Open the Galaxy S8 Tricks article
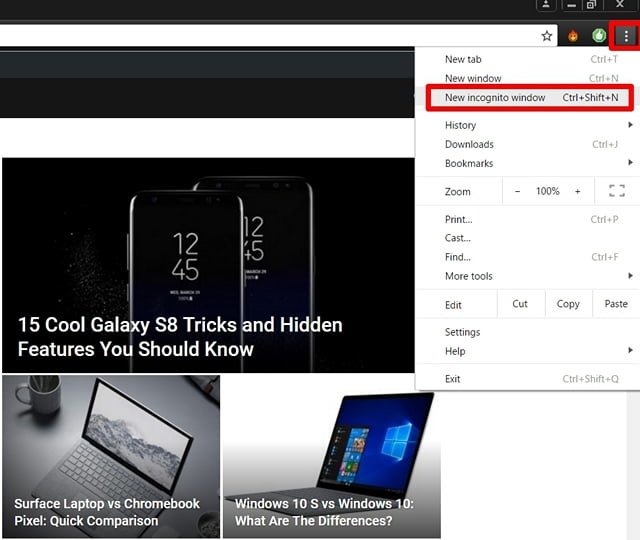 180,337
